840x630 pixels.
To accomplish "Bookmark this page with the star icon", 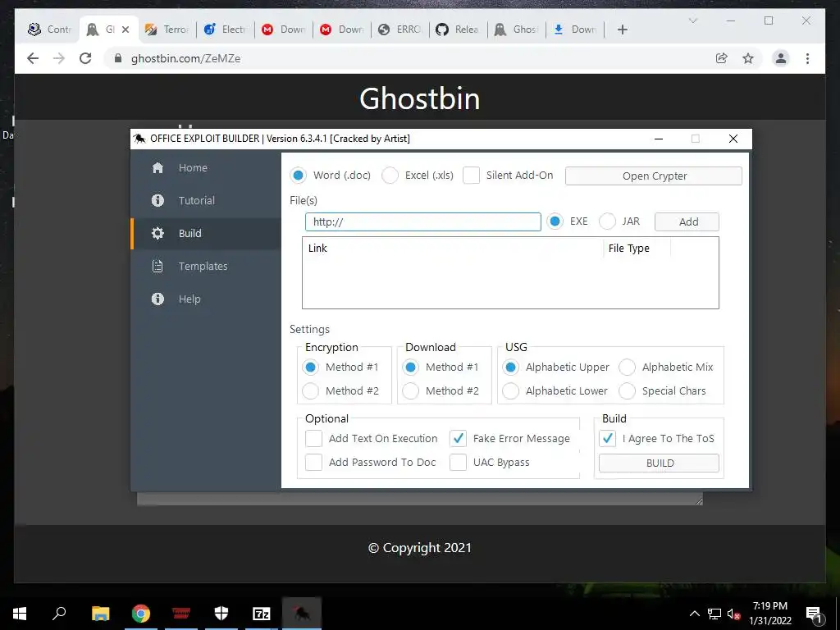I will click(x=748, y=58).
